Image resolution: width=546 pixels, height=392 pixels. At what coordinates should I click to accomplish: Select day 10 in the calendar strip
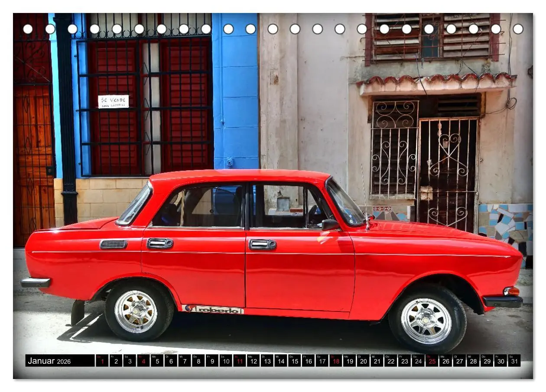[x=226, y=361]
